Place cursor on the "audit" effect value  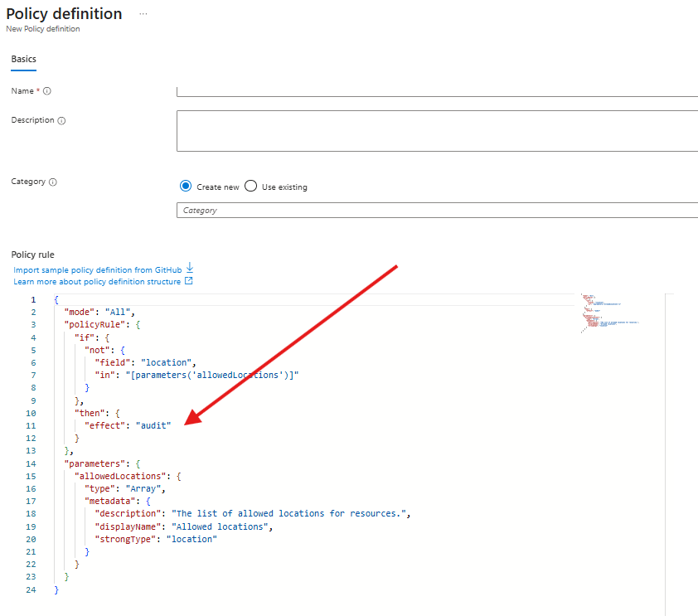click(x=153, y=425)
